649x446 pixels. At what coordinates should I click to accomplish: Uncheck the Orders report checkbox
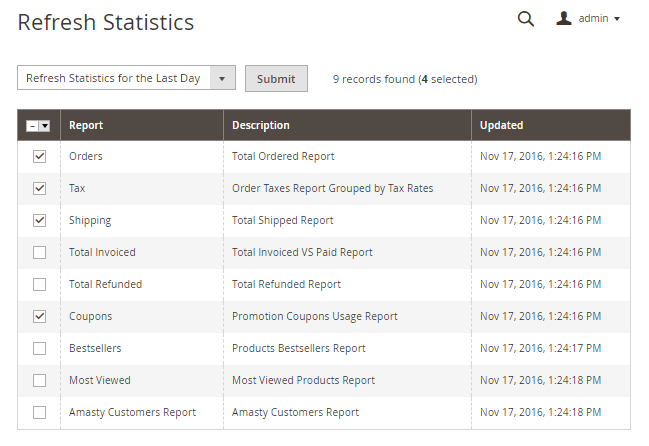tap(40, 157)
